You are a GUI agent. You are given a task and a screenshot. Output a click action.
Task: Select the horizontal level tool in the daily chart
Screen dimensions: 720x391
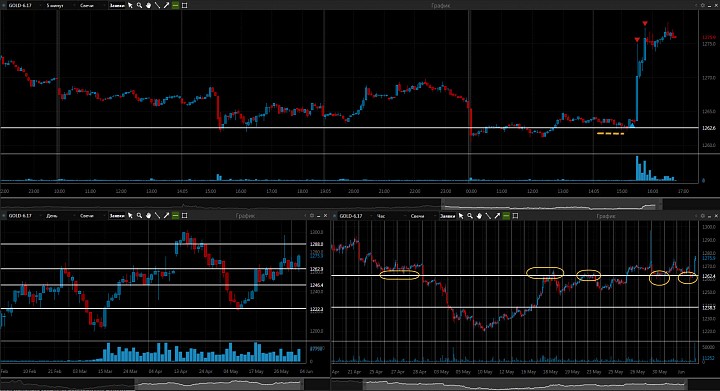tap(175, 215)
